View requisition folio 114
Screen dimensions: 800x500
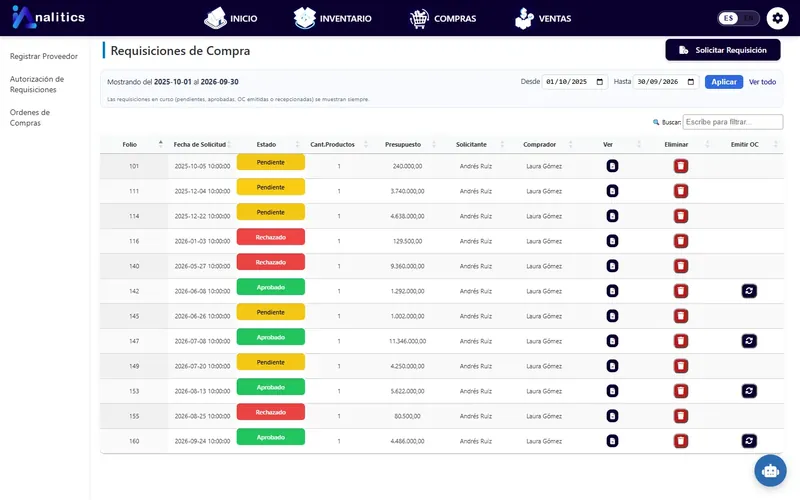[612, 216]
